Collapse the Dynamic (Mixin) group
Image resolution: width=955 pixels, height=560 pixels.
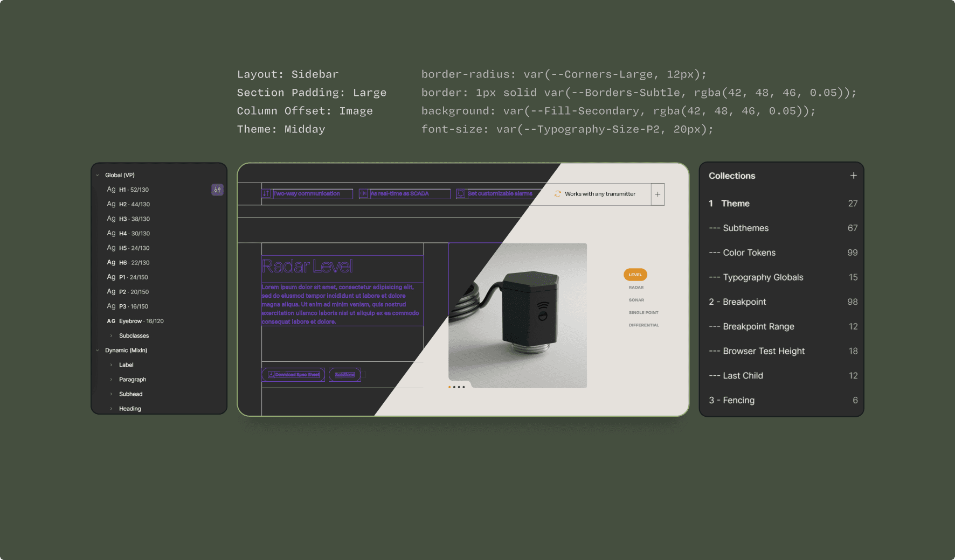pos(98,351)
